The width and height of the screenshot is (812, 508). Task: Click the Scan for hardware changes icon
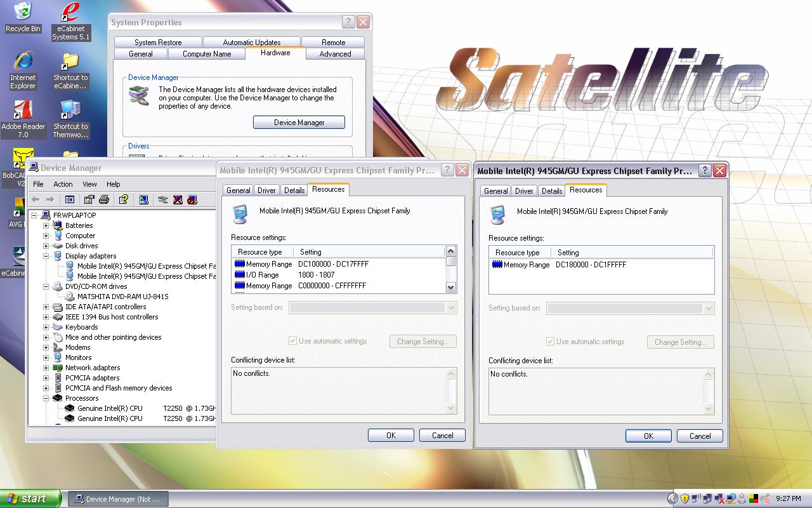pyautogui.click(x=143, y=199)
